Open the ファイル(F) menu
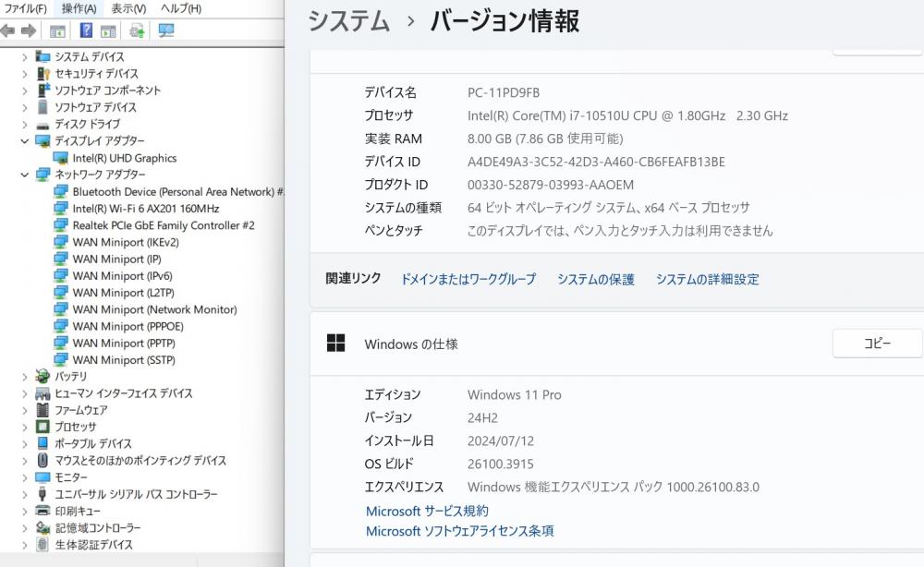This screenshot has height=567, width=924. 25,8
